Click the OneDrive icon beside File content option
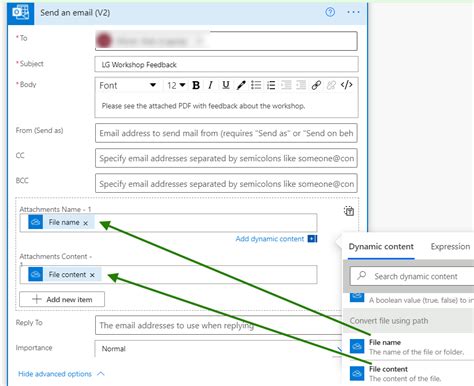 [357, 373]
